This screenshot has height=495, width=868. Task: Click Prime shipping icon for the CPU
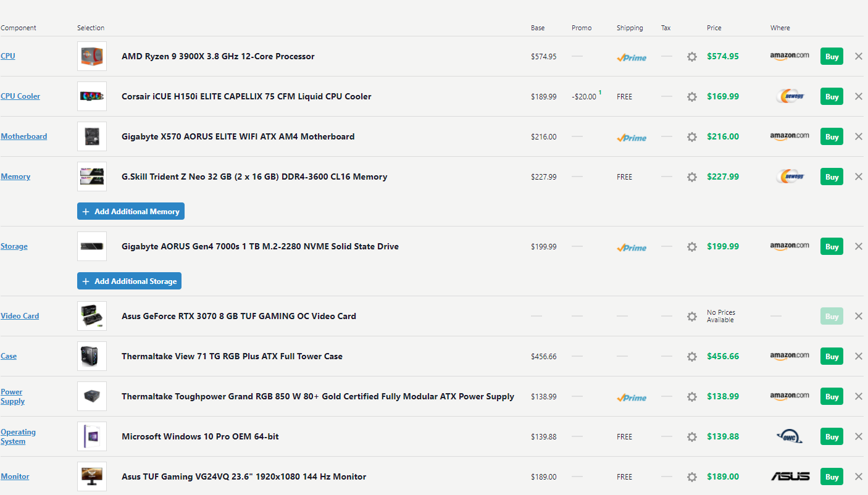click(x=632, y=57)
